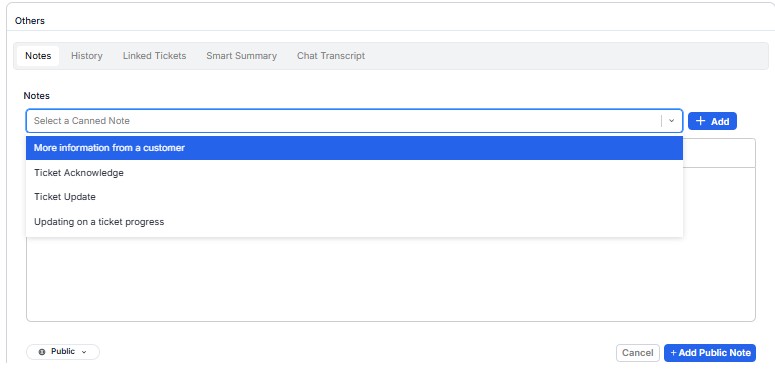775x380 pixels.
Task: Open the Linked Tickets tab
Action: 154,56
